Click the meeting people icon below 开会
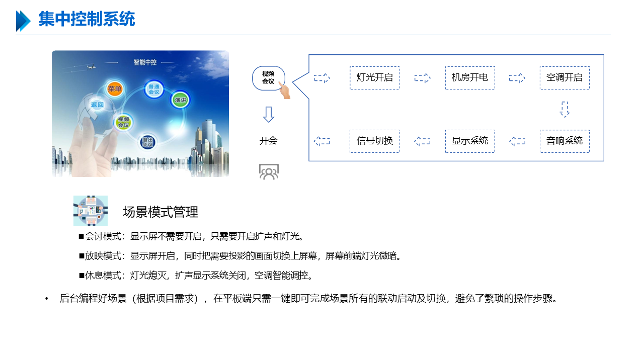 [x=269, y=172]
